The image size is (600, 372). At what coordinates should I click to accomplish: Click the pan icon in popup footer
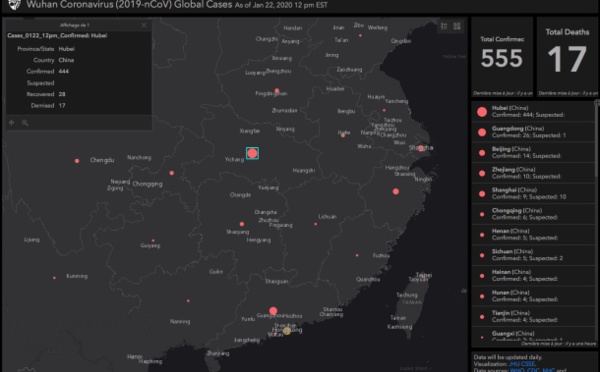click(11, 122)
